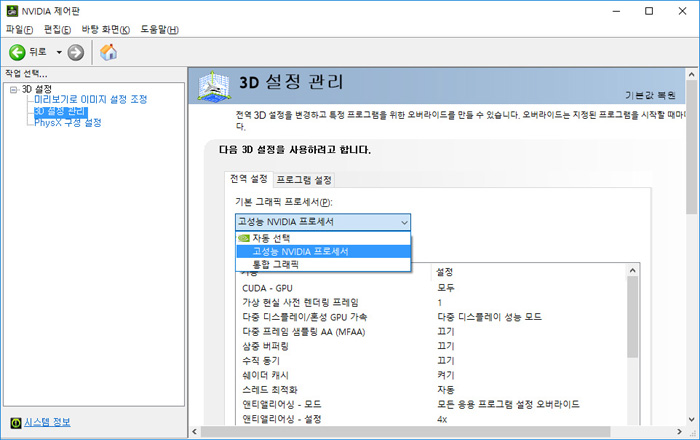Choose 고성능 NVIDIA 프로세서 list option

coord(323,251)
